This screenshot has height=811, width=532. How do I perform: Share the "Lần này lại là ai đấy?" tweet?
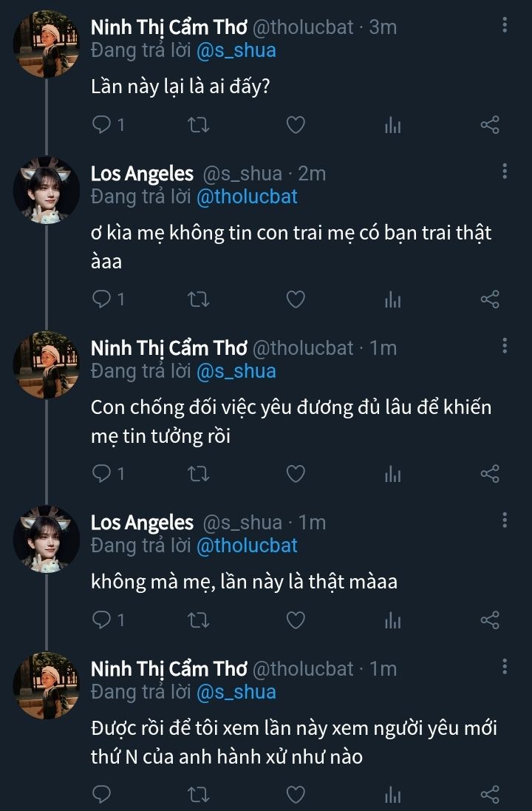click(x=490, y=125)
